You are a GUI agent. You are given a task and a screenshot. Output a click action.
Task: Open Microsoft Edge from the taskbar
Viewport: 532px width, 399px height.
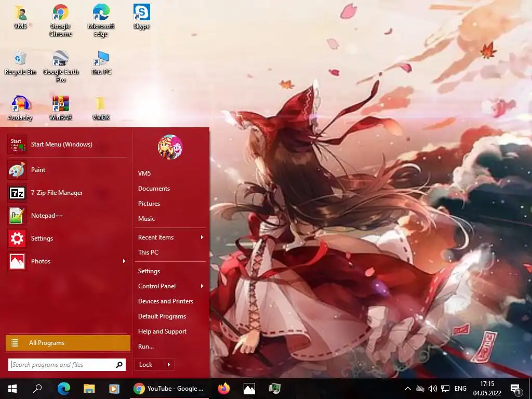tap(63, 389)
